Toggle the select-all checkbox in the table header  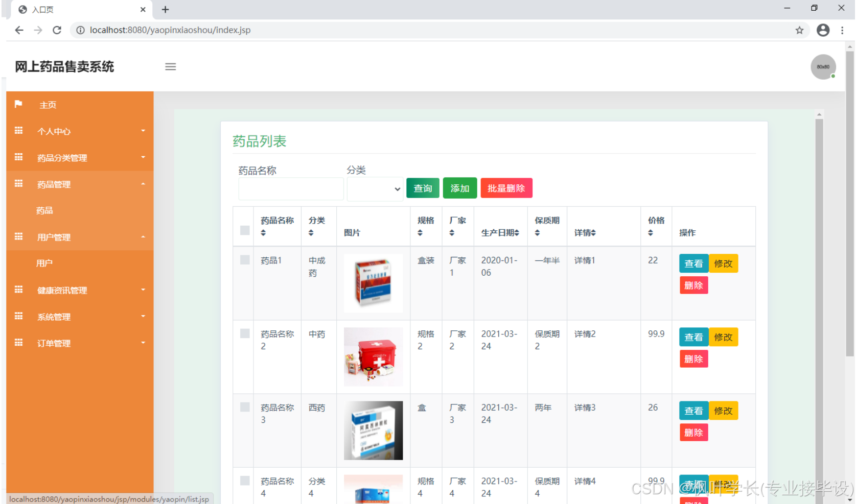(x=245, y=230)
